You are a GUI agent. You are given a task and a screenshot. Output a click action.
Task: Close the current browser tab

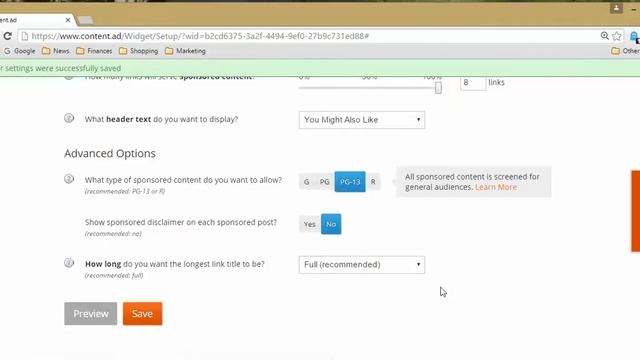coord(68,20)
